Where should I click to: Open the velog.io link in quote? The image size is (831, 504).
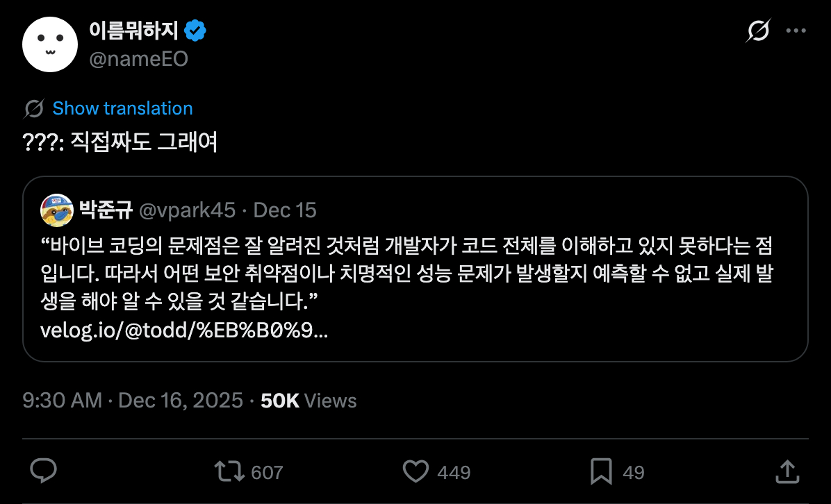pos(185,330)
